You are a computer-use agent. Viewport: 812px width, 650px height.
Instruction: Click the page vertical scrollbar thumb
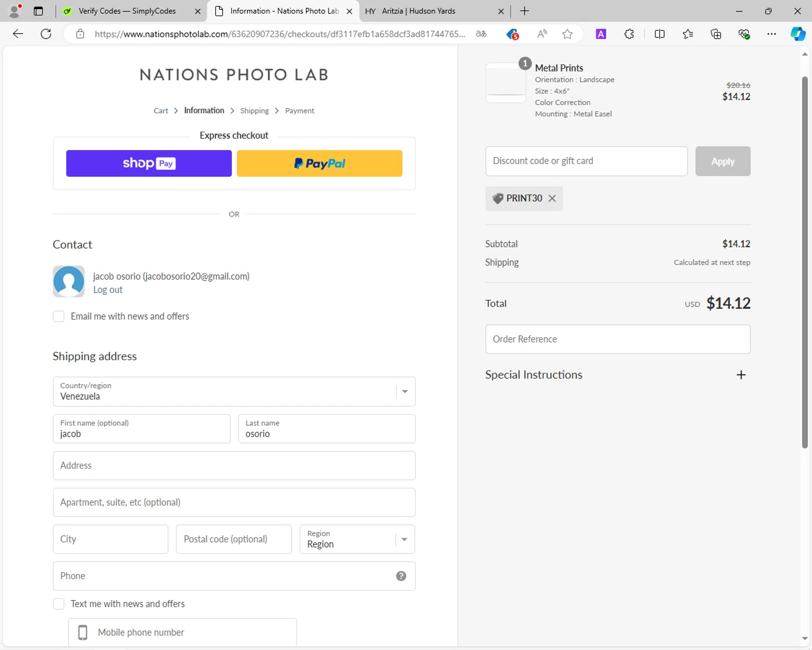pos(805,263)
